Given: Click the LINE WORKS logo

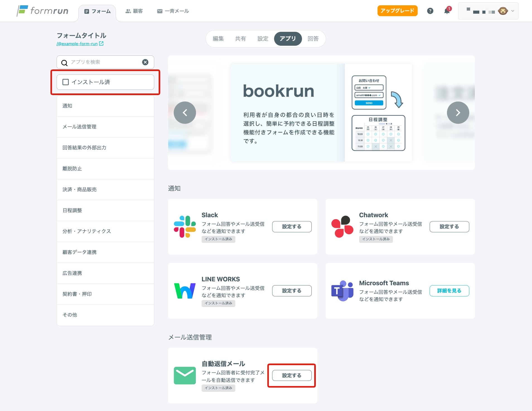Looking at the screenshot, I should point(185,291).
